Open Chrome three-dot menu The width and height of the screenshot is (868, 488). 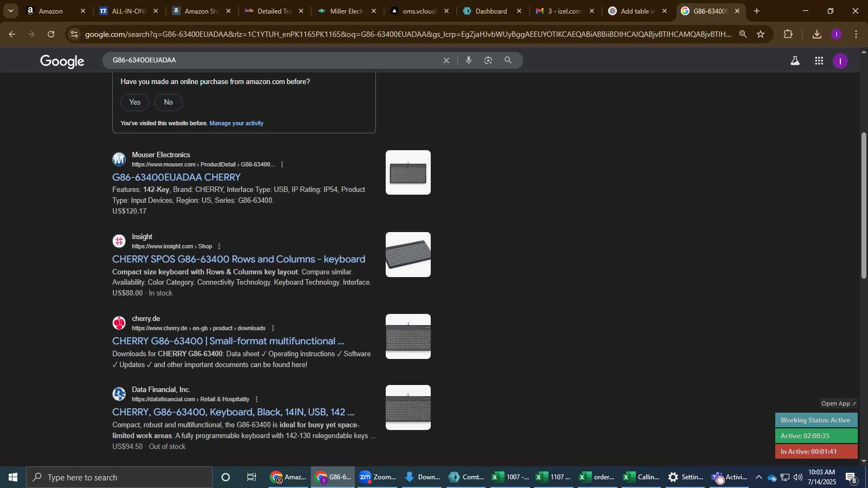(856, 34)
